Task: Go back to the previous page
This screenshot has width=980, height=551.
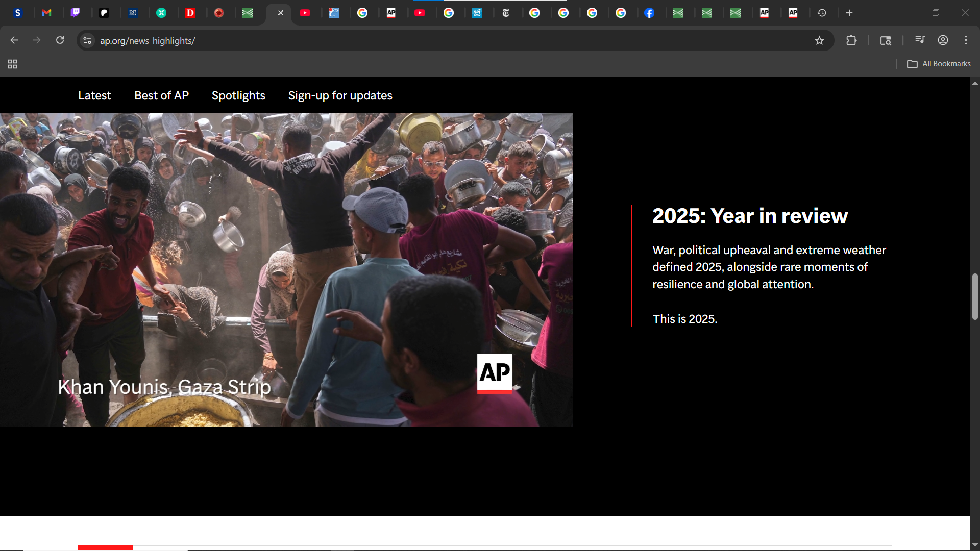Action: pyautogui.click(x=14, y=40)
